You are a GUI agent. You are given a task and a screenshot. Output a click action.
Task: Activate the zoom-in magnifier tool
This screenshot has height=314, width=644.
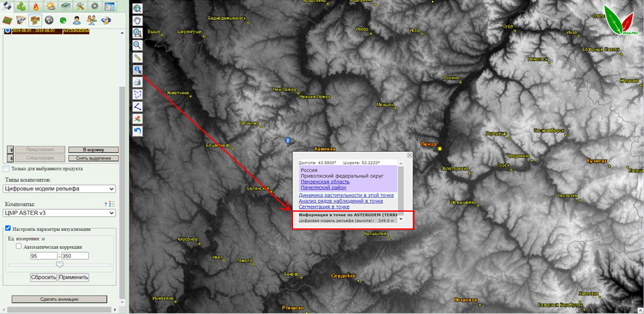click(x=138, y=33)
